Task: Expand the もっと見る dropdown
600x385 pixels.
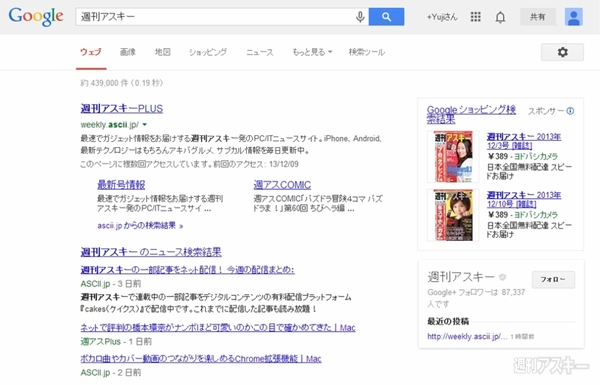Action: [x=312, y=52]
